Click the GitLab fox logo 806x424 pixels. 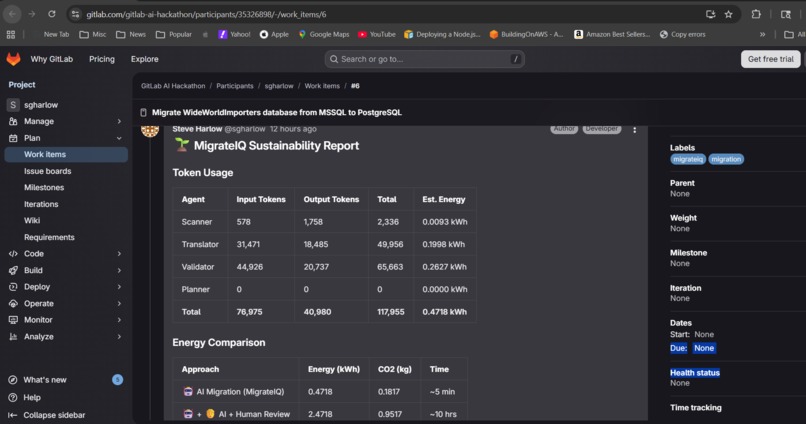click(13, 59)
